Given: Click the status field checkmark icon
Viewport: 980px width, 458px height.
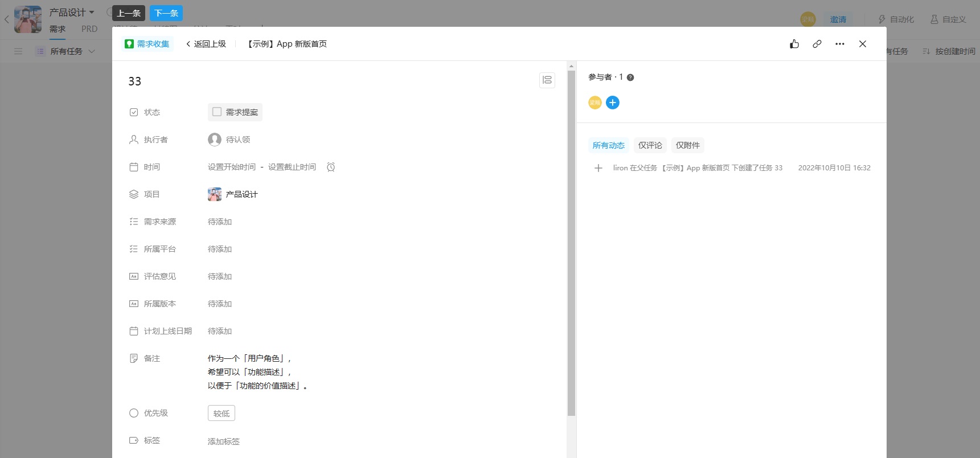Looking at the screenshot, I should coord(134,112).
